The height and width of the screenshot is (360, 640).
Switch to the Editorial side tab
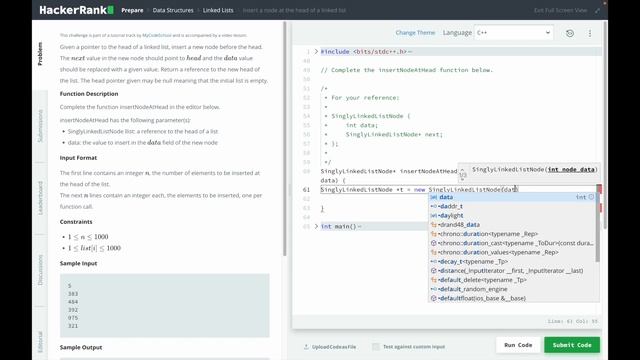pos(40,341)
